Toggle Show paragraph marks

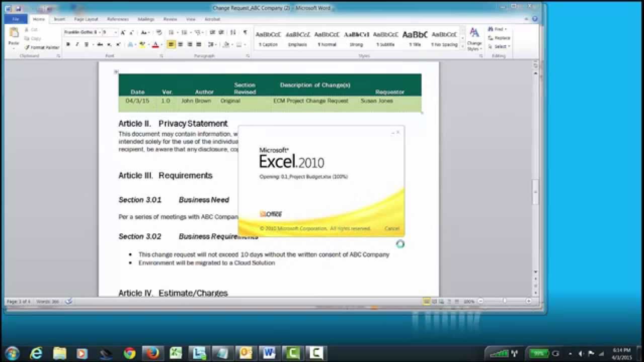point(245,32)
